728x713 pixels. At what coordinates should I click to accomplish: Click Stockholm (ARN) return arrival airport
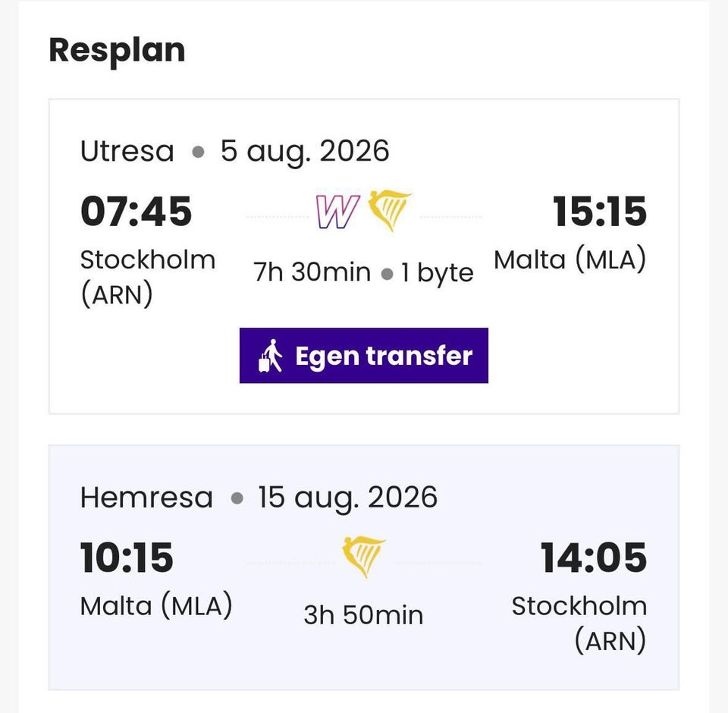pyautogui.click(x=579, y=623)
